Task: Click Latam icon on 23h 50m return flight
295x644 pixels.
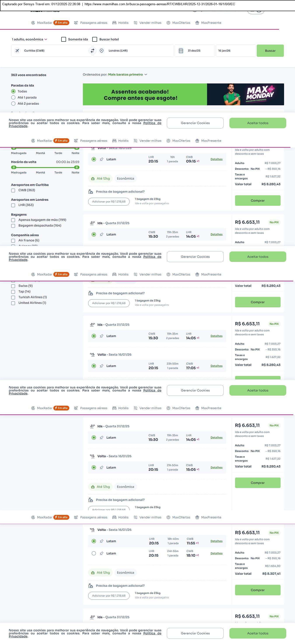Action: (101, 366)
